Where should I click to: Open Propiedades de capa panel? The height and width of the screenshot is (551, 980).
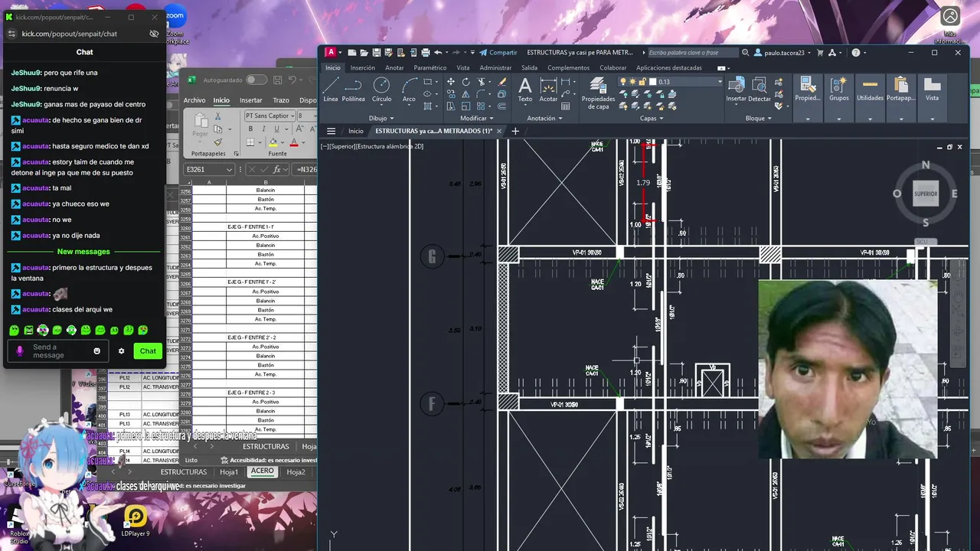tap(598, 93)
